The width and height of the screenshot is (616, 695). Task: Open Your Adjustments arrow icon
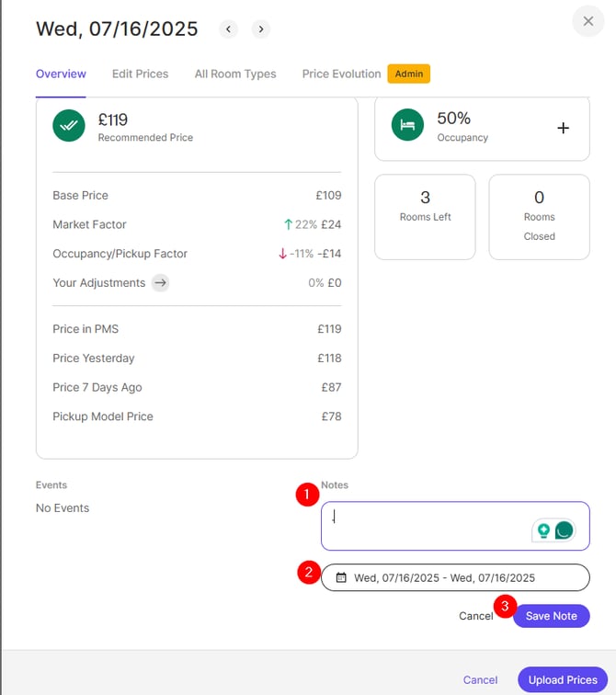(160, 283)
